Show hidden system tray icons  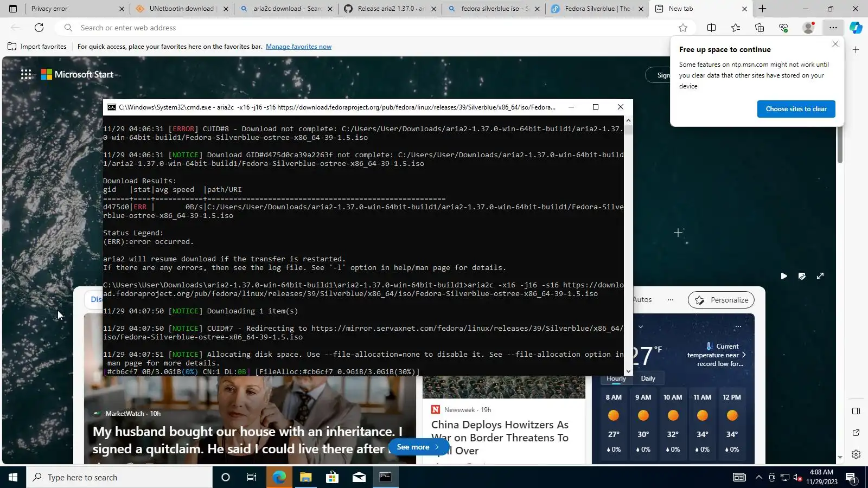tap(758, 477)
